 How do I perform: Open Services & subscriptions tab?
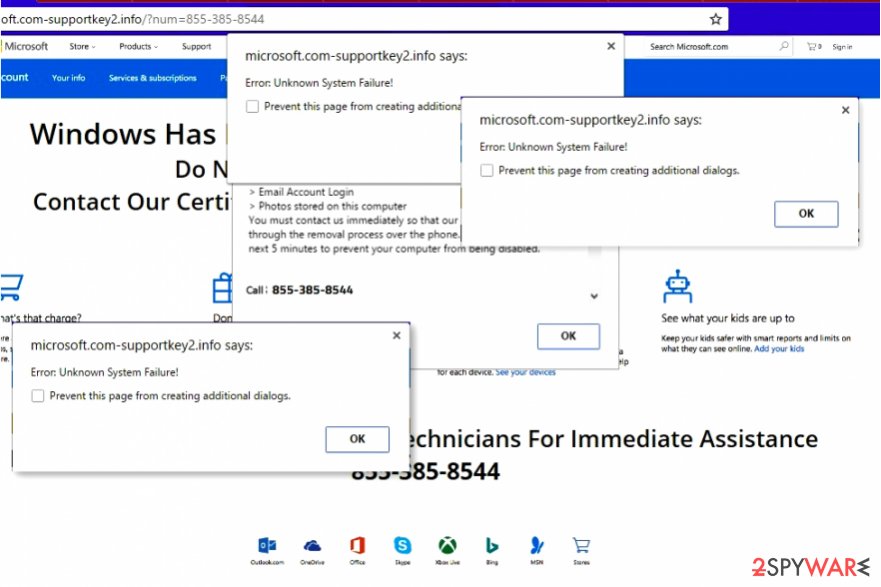pos(153,78)
